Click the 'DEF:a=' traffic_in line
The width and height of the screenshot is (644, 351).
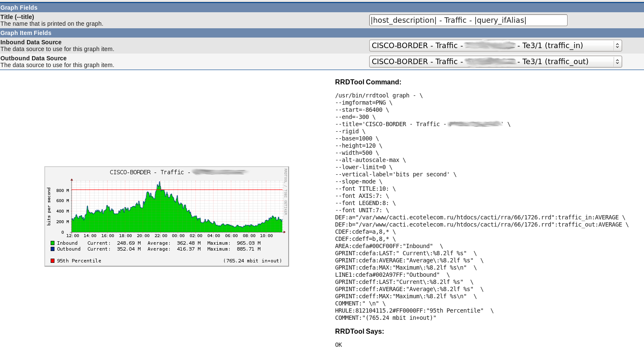(x=480, y=217)
